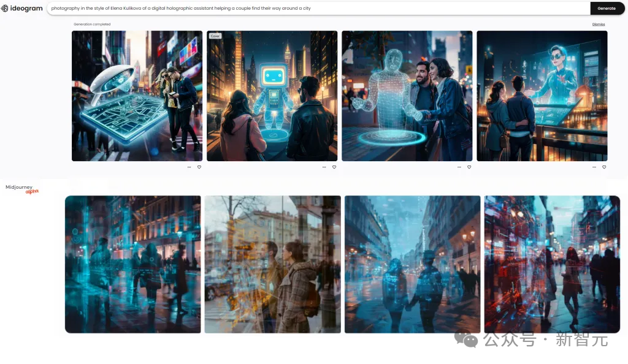Image resolution: width=628 pixels, height=364 pixels.
Task: Open more options under blue robot image
Action: [x=324, y=167]
